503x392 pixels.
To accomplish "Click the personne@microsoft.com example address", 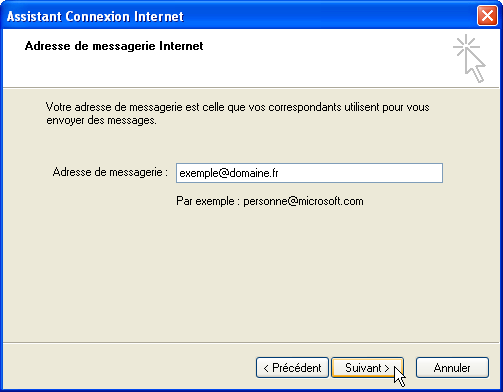I will [303, 201].
